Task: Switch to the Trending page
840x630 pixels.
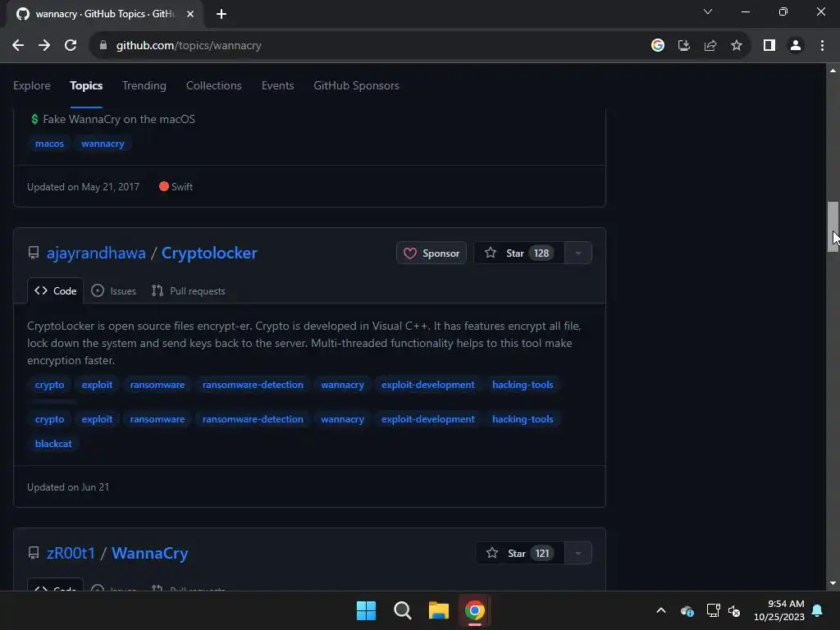Action: 144,85
